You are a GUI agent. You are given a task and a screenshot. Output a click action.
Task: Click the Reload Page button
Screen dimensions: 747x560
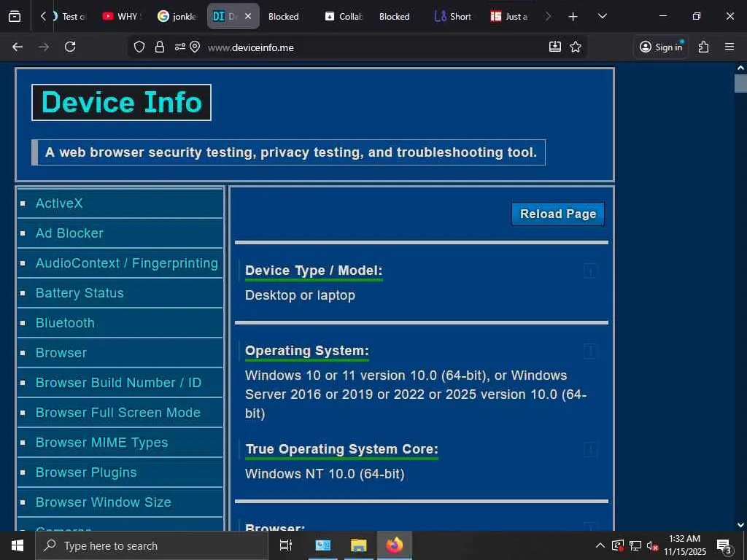click(557, 214)
